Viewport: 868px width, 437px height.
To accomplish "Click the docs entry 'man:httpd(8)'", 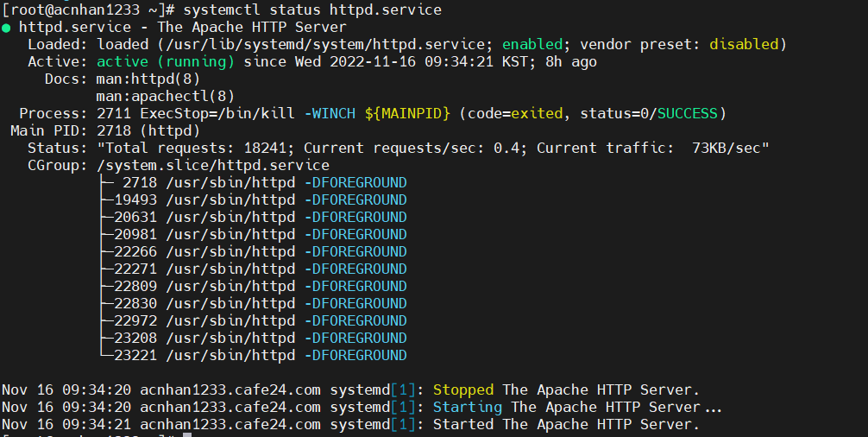I will 148,79.
